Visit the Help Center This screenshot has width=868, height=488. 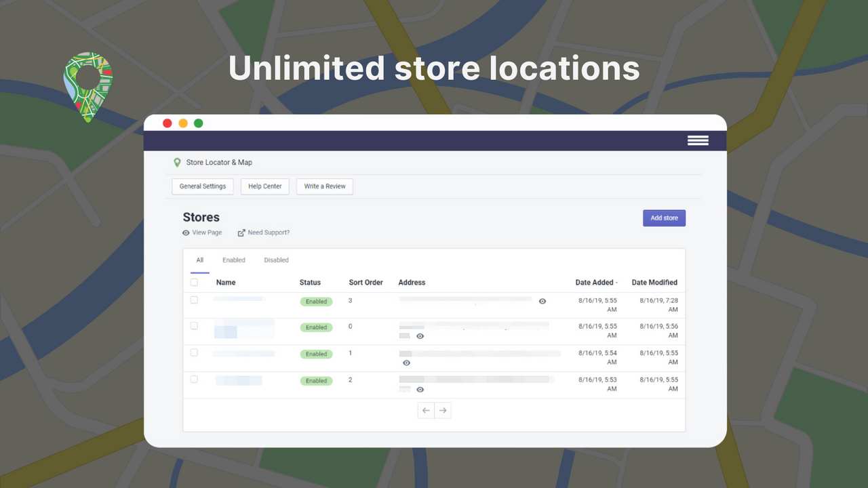tap(264, 186)
